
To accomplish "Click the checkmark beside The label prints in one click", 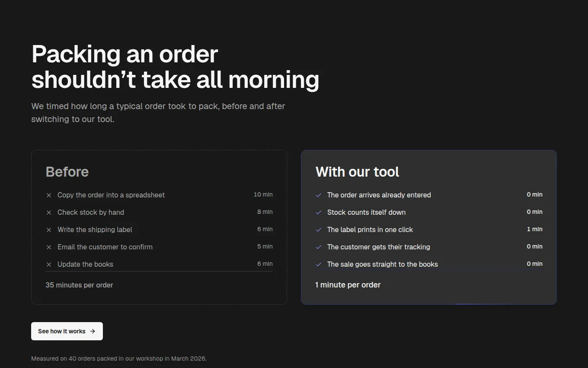I will click(x=319, y=230).
